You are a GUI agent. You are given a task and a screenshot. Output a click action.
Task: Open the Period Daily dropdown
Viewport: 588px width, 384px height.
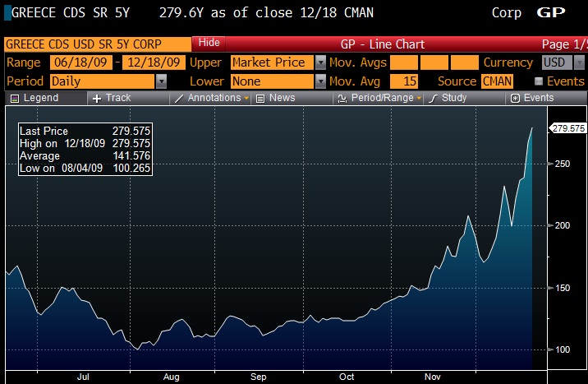(x=161, y=81)
